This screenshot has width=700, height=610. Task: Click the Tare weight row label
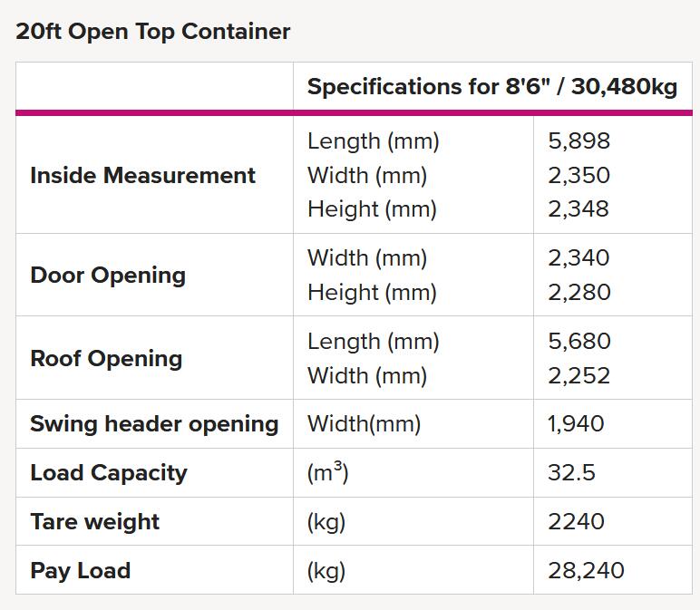click(94, 522)
